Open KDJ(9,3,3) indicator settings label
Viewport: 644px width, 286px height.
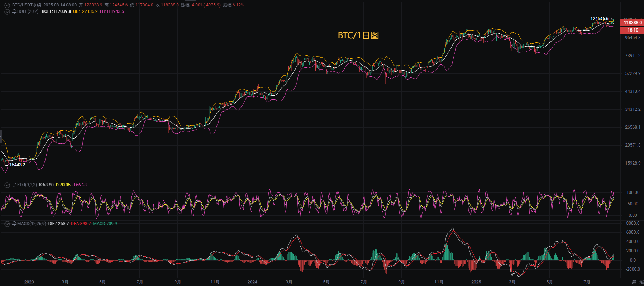pos(27,185)
